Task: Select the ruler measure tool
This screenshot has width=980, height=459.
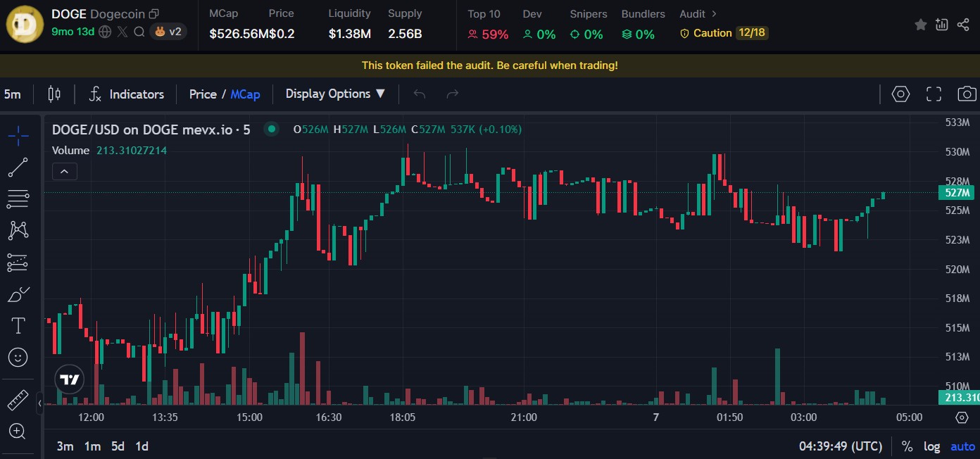Action: click(18, 400)
